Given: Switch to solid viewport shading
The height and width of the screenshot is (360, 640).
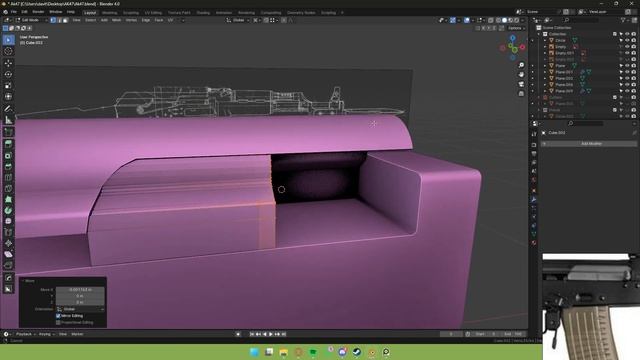Looking at the screenshot, I should pos(504,20).
